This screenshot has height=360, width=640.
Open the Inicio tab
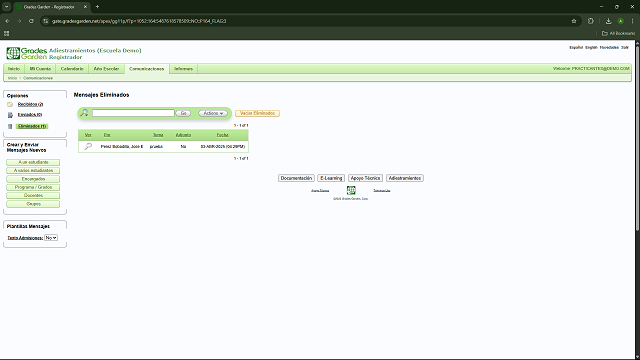14,69
